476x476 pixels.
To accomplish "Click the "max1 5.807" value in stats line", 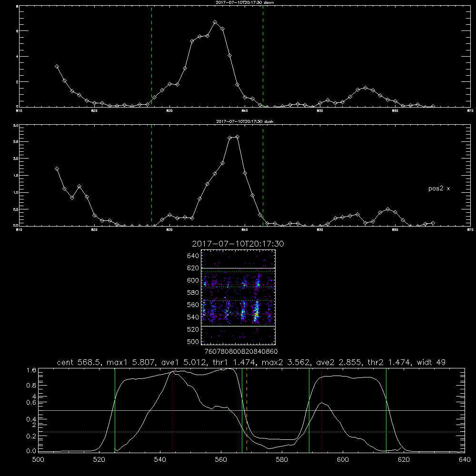I will [131, 362].
